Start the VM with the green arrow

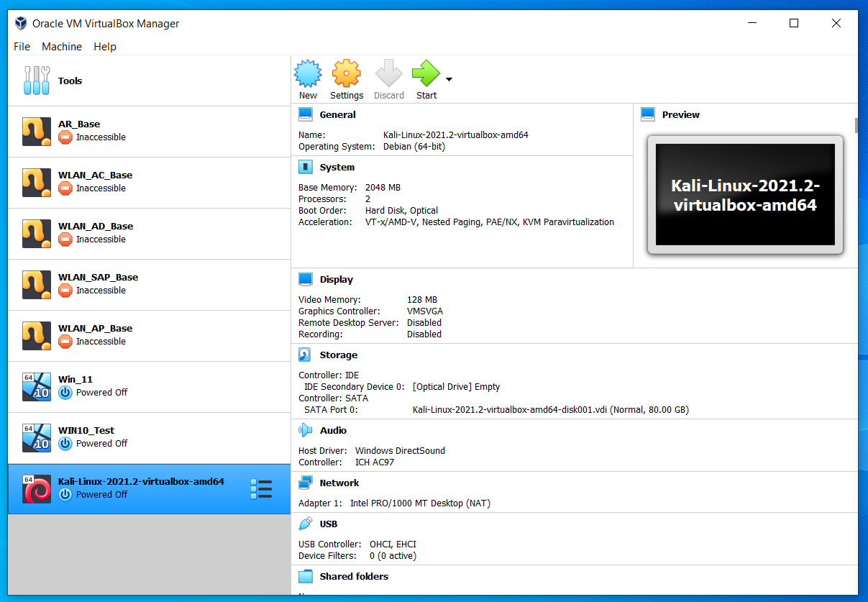[x=426, y=74]
